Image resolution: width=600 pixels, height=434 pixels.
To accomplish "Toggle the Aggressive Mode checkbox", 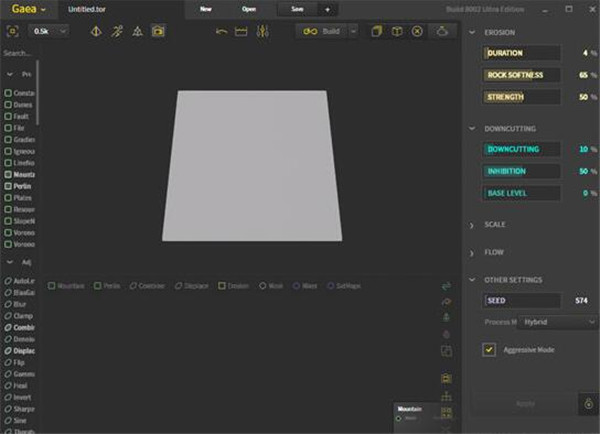I will 489,349.
